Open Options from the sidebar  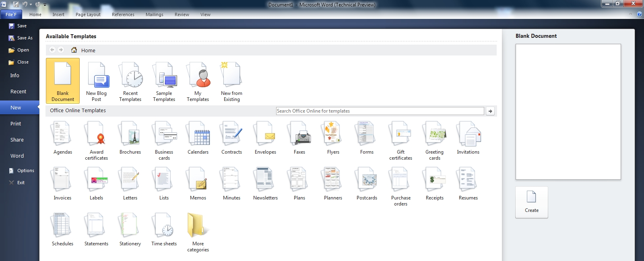(x=22, y=171)
